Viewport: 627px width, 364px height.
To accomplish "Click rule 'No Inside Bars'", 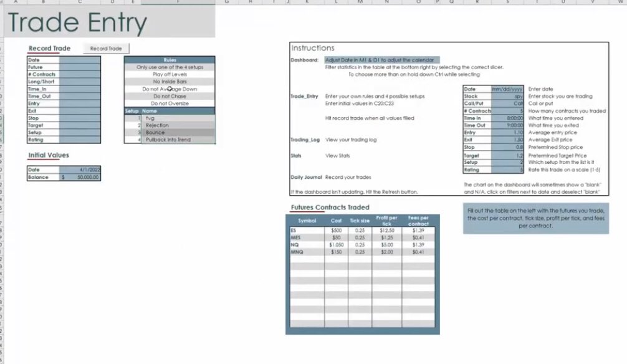I will click(170, 82).
